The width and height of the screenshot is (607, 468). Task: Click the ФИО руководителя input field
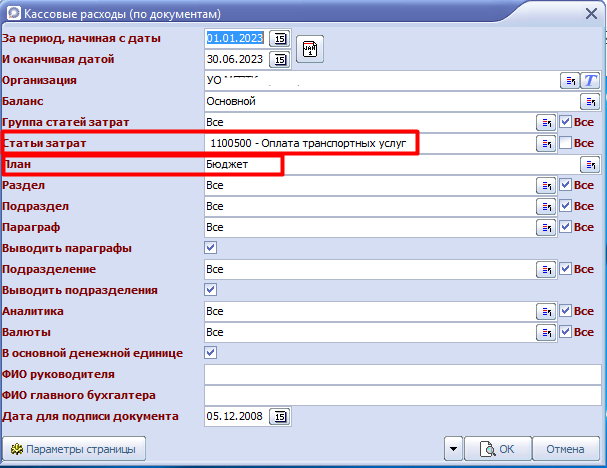coord(400,374)
